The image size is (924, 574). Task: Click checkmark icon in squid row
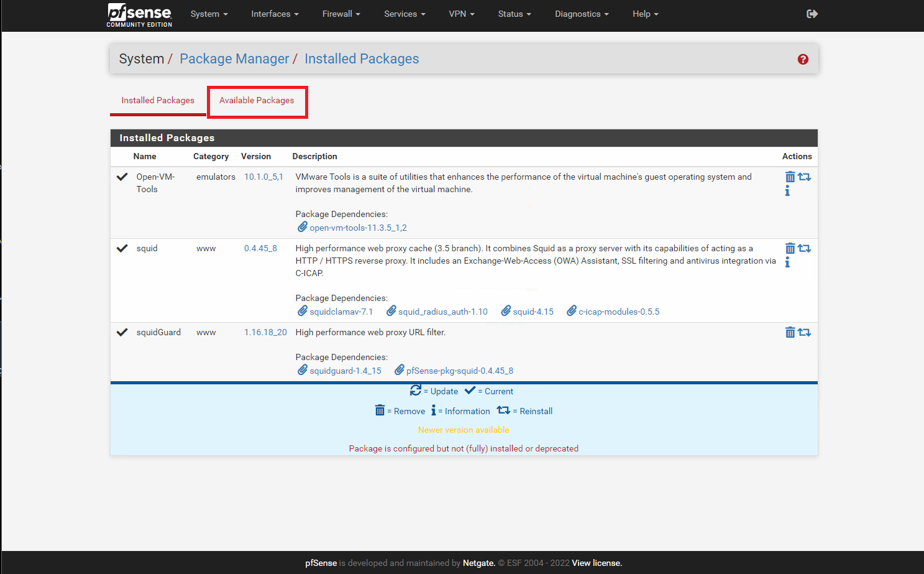pyautogui.click(x=122, y=249)
